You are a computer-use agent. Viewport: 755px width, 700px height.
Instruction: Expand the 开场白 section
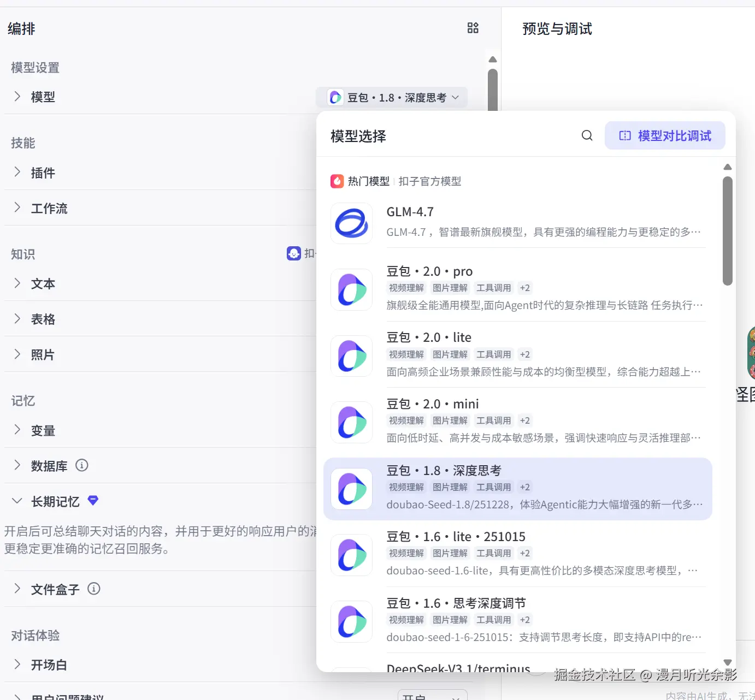pyautogui.click(x=17, y=664)
